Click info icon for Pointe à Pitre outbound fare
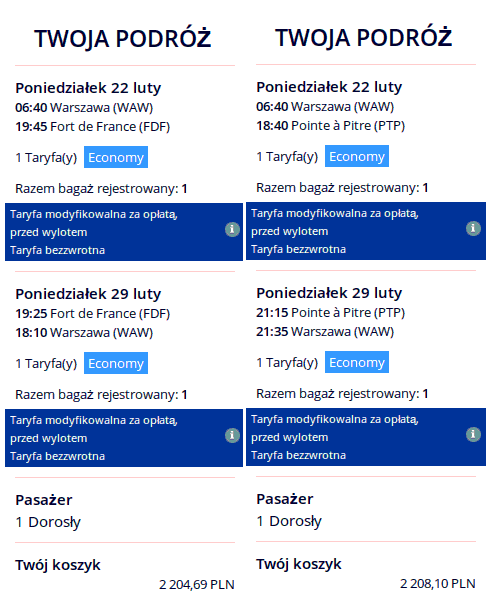 [x=473, y=228]
